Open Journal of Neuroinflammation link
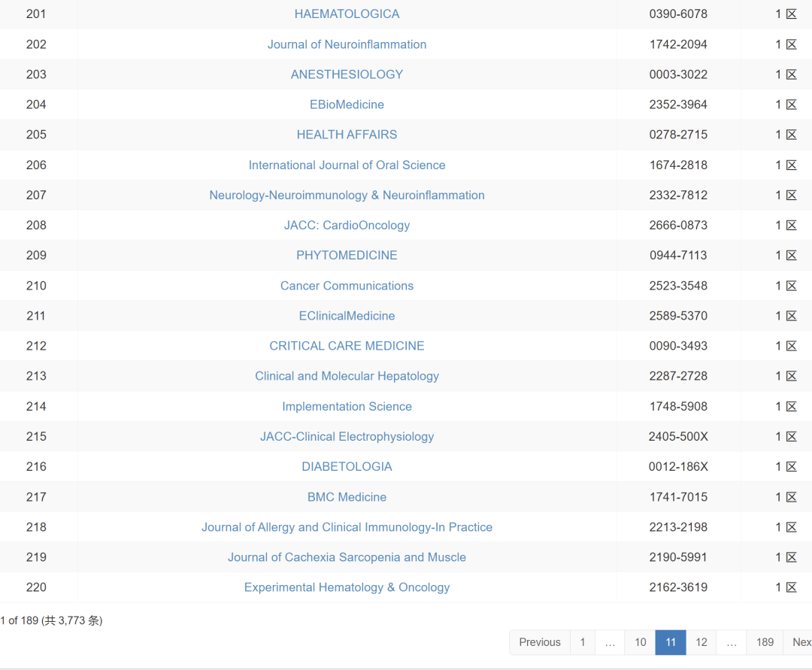The width and height of the screenshot is (812, 670). pos(347,44)
